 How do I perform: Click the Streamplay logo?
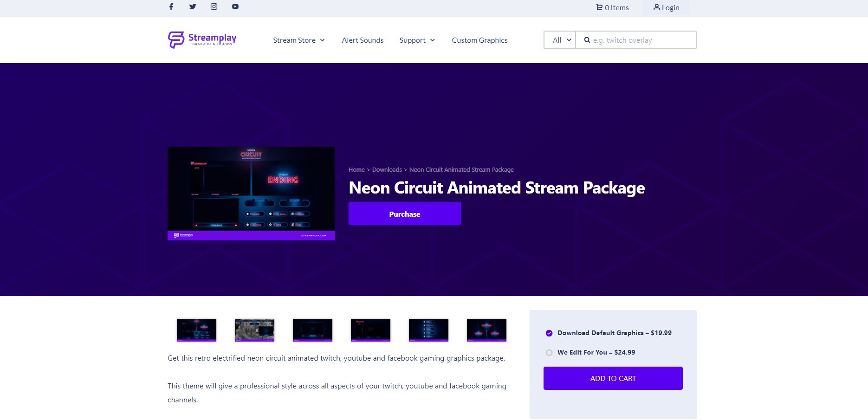[x=202, y=40]
